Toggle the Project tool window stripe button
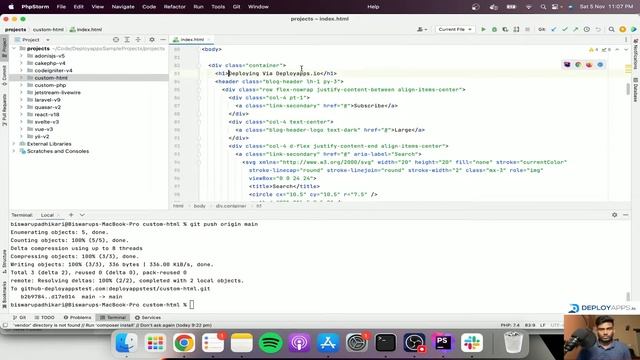640x360 pixels. [x=4, y=47]
